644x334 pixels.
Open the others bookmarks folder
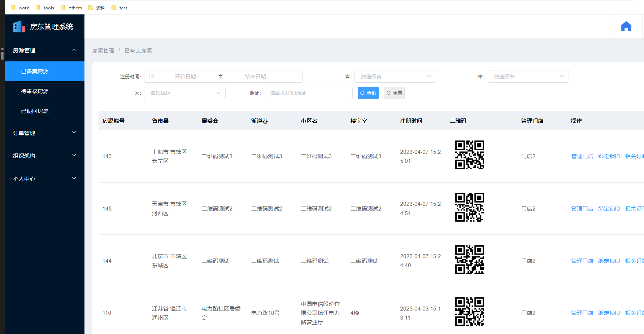71,8
